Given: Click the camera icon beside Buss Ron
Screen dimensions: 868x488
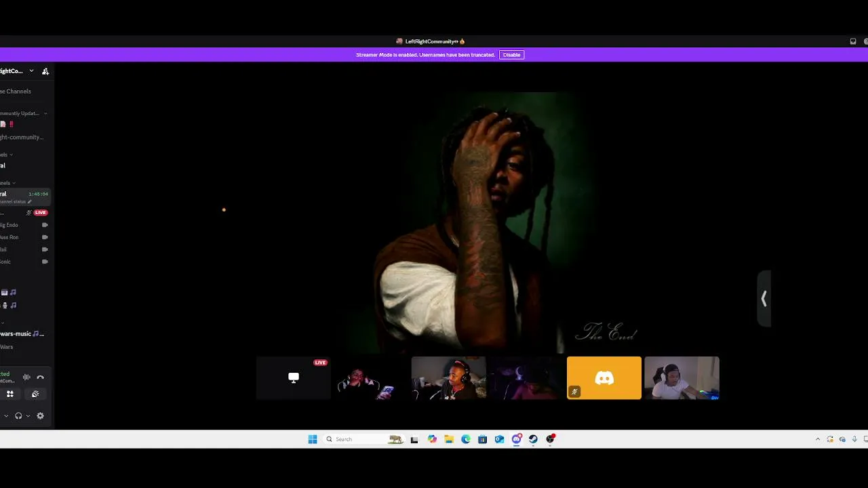Looking at the screenshot, I should 45,237.
